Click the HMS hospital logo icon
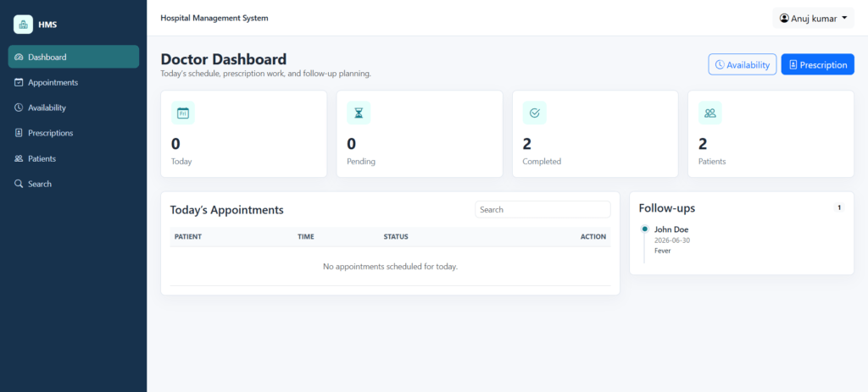Screen dimensions: 868x392 23,25
